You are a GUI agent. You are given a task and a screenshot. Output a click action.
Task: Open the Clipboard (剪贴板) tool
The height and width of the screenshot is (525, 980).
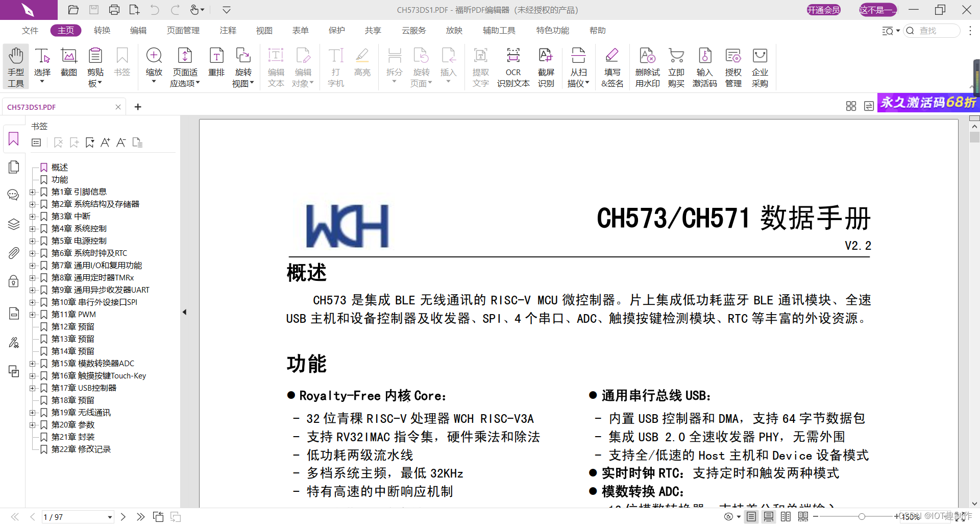point(95,67)
